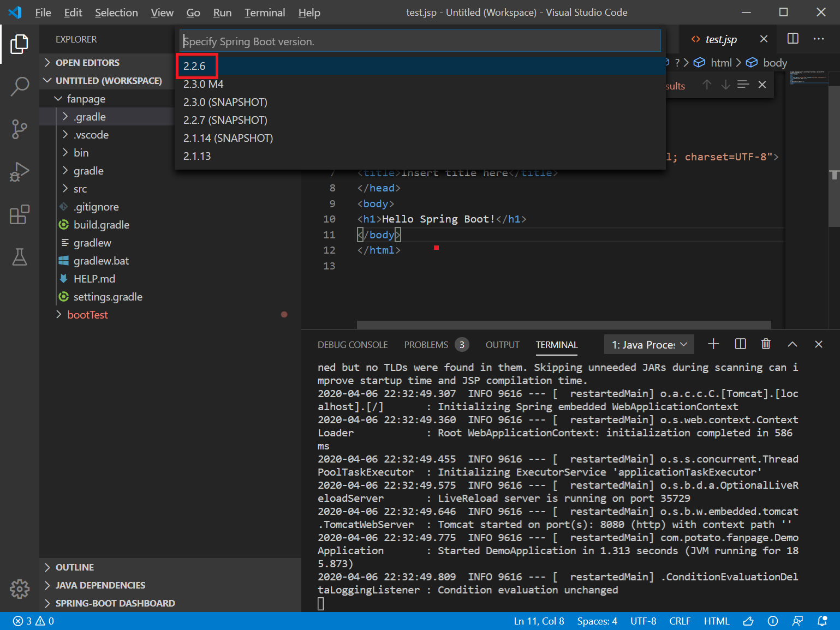Create a new terminal with plus icon
The height and width of the screenshot is (630, 840).
[713, 344]
